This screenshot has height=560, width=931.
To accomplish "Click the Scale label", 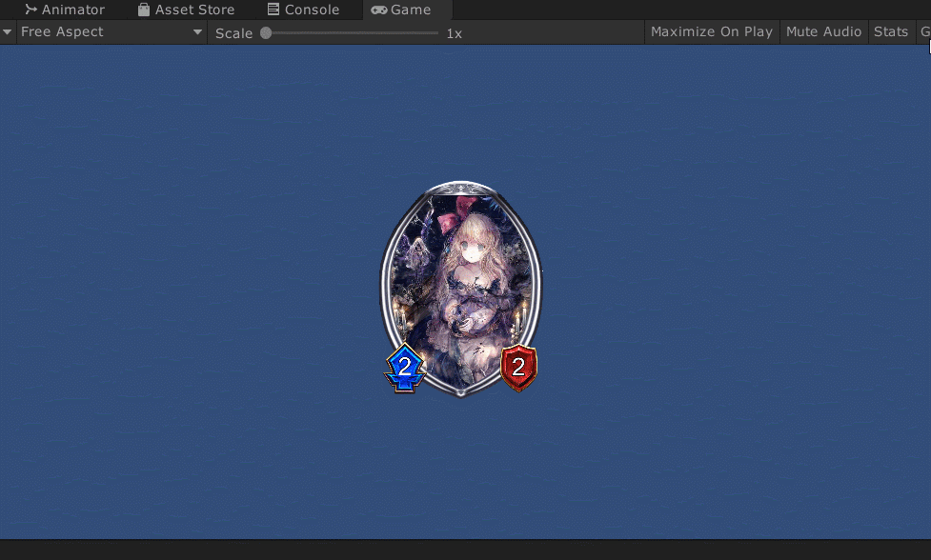I will pos(233,34).
